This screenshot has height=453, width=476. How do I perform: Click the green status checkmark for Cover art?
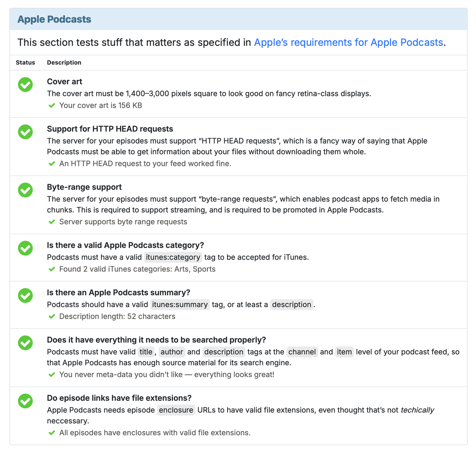(x=25, y=84)
